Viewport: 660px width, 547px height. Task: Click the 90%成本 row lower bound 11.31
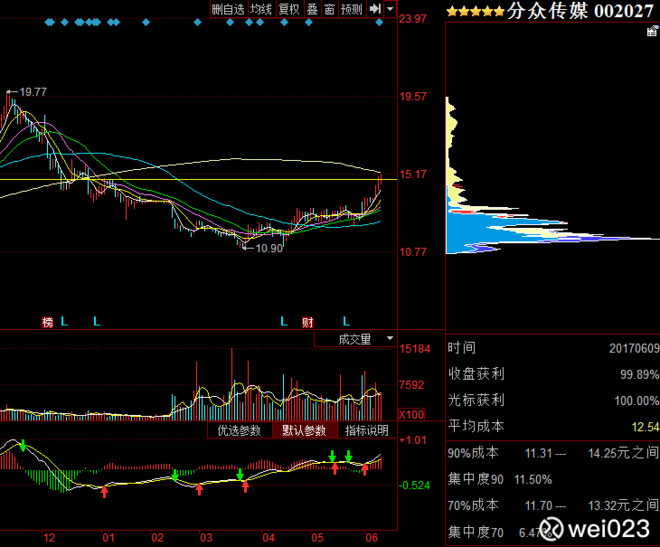click(538, 453)
